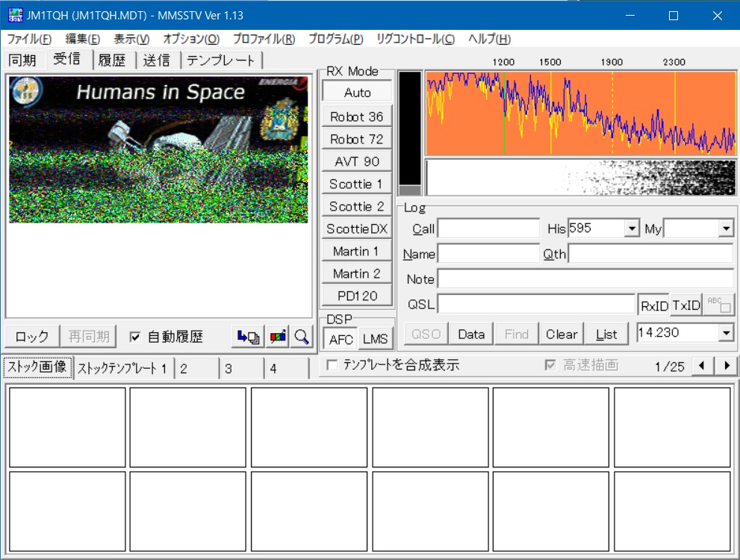Select ScottieDX mode
The width and height of the screenshot is (740, 560).
(357, 228)
